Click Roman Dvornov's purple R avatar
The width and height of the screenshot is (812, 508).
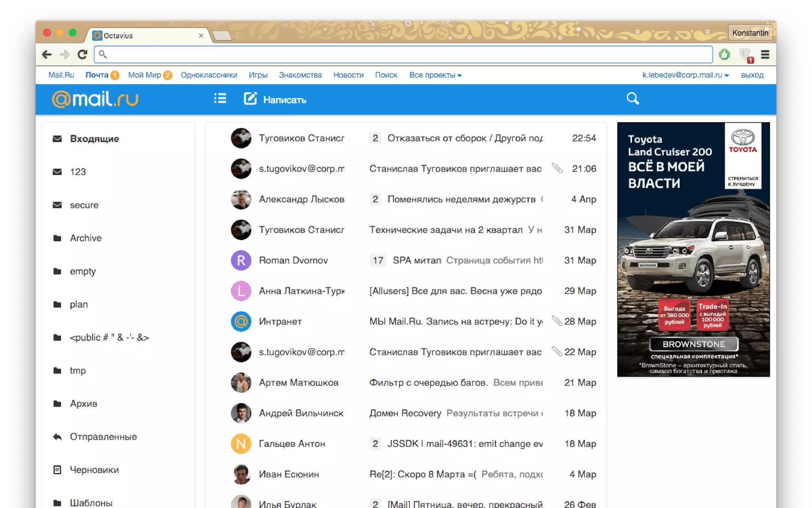pos(241,260)
